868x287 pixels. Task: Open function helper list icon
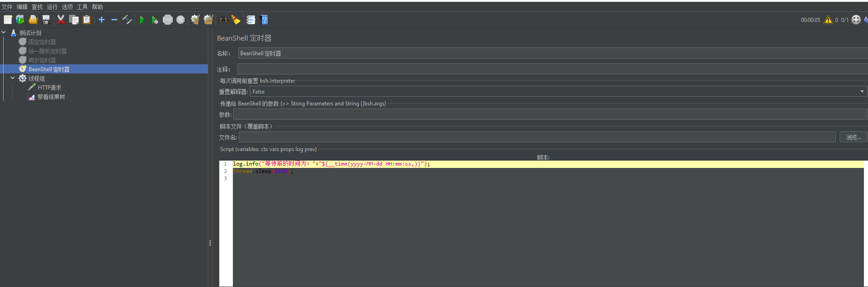tap(251, 20)
